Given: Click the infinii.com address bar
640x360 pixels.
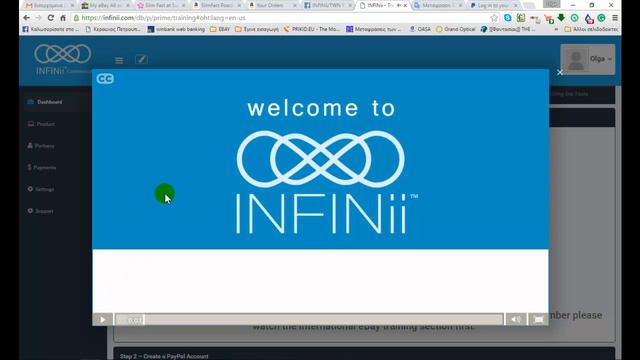Looking at the screenshot, I should pos(282,18).
